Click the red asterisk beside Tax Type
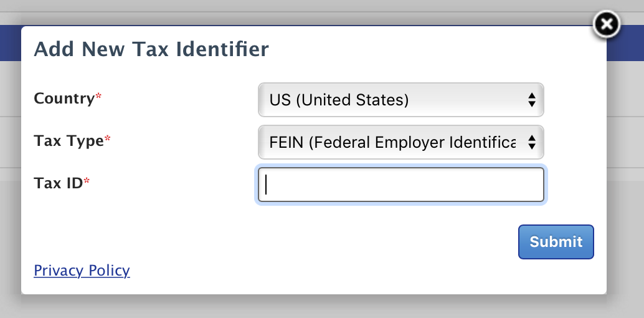This screenshot has height=318, width=644. tap(108, 139)
